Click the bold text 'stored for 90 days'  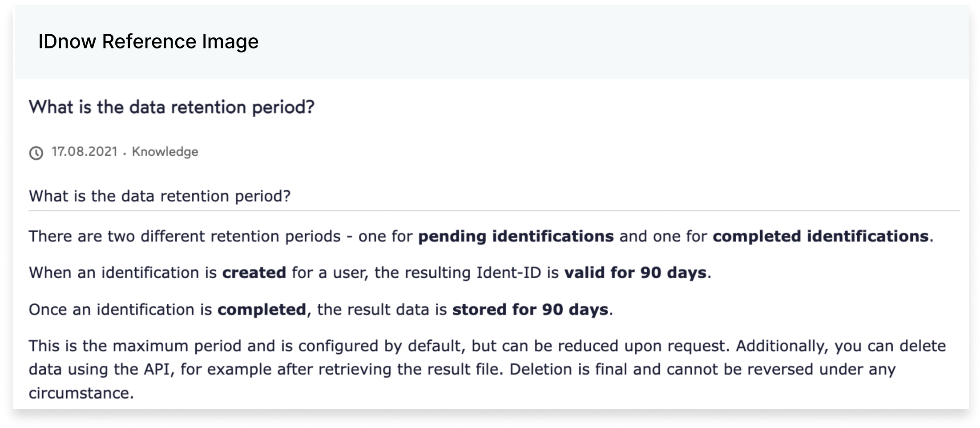coord(530,310)
